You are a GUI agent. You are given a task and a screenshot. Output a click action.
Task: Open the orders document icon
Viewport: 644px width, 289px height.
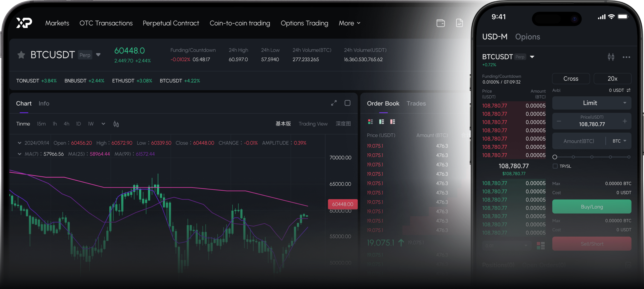(459, 23)
